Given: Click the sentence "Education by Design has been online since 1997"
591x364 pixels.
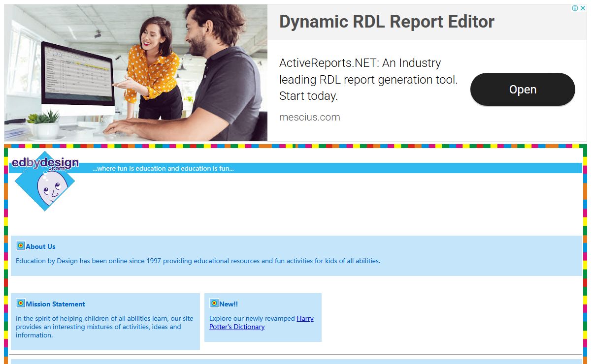Looking at the screenshot, I should point(198,261).
